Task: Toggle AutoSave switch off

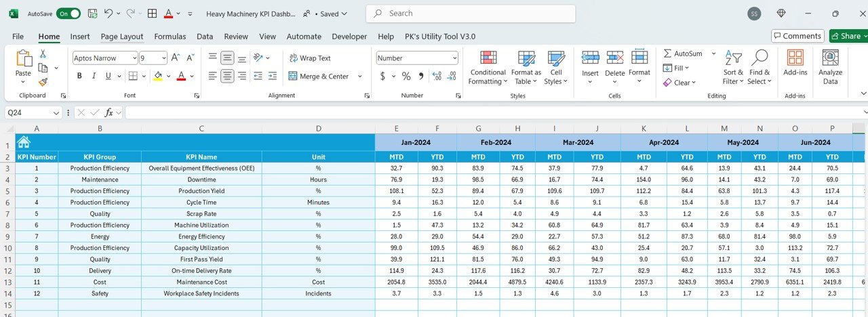Action: tap(68, 14)
